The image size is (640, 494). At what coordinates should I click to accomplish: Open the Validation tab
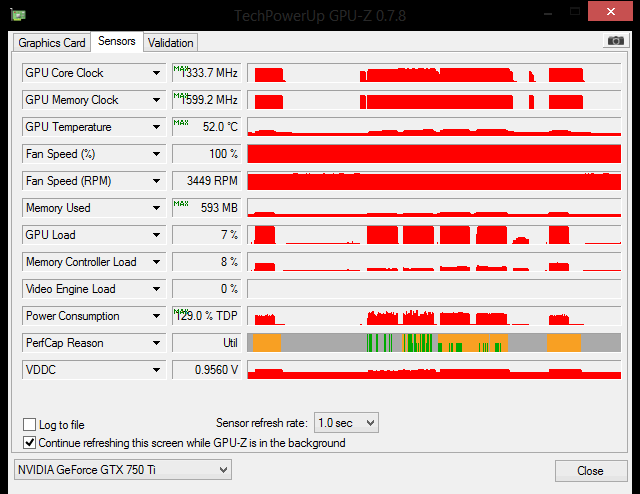[x=171, y=43]
